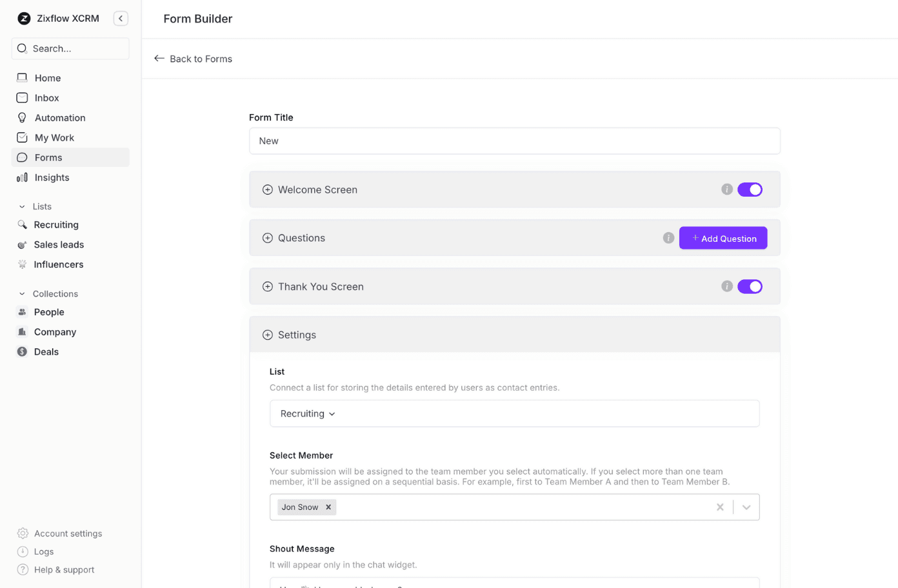This screenshot has width=898, height=588.
Task: Remove Jon Snow from selected members
Action: coord(328,507)
